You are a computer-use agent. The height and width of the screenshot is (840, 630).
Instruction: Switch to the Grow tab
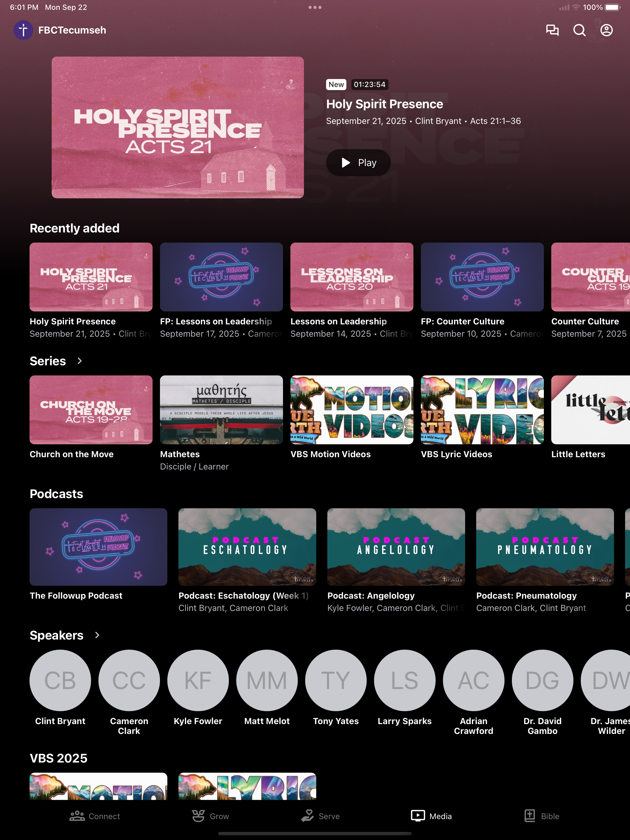pyautogui.click(x=210, y=816)
